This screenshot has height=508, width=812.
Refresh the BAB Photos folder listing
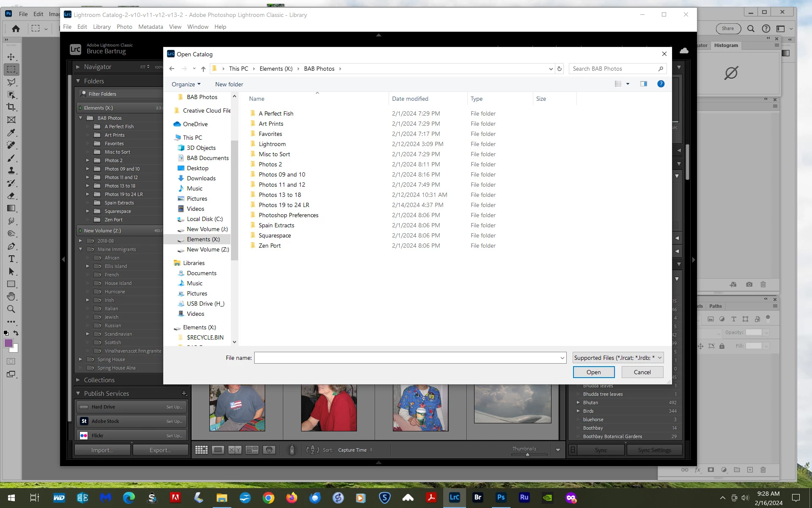pyautogui.click(x=560, y=69)
